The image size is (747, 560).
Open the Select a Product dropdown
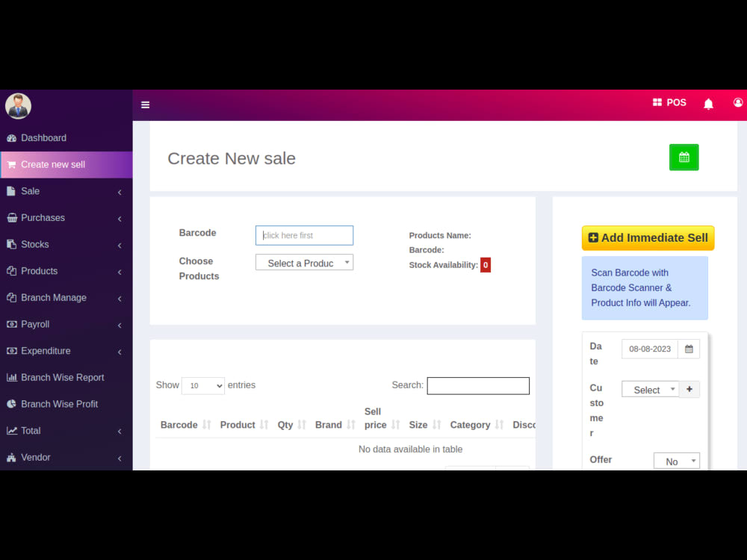click(x=305, y=262)
